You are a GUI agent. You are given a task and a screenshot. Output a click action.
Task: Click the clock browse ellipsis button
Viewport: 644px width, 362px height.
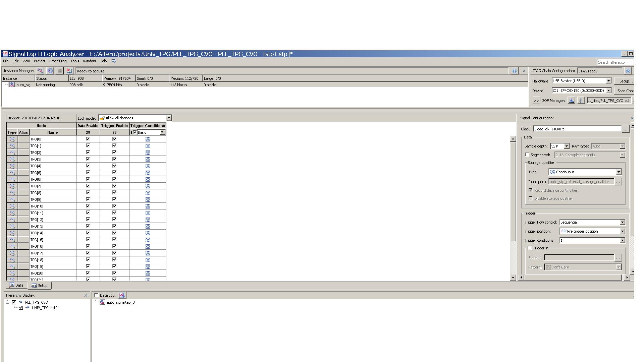[x=625, y=129]
